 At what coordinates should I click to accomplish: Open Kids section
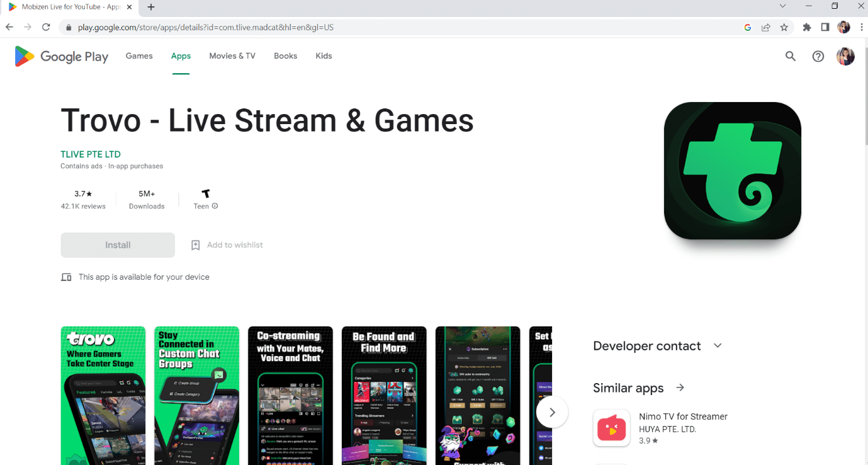click(x=324, y=56)
